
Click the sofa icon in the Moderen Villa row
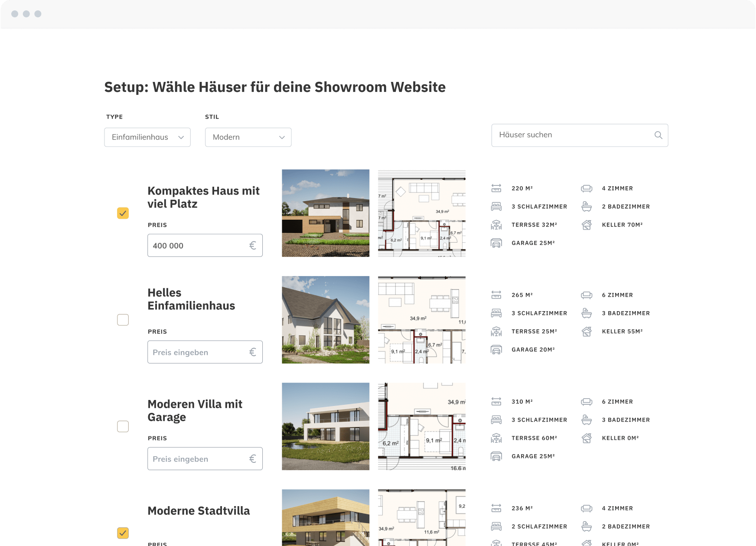(587, 402)
